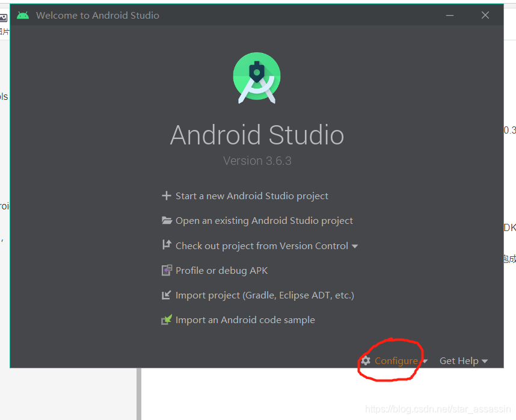Click the plus icon for new project
This screenshot has width=516, height=420.
[x=167, y=196]
